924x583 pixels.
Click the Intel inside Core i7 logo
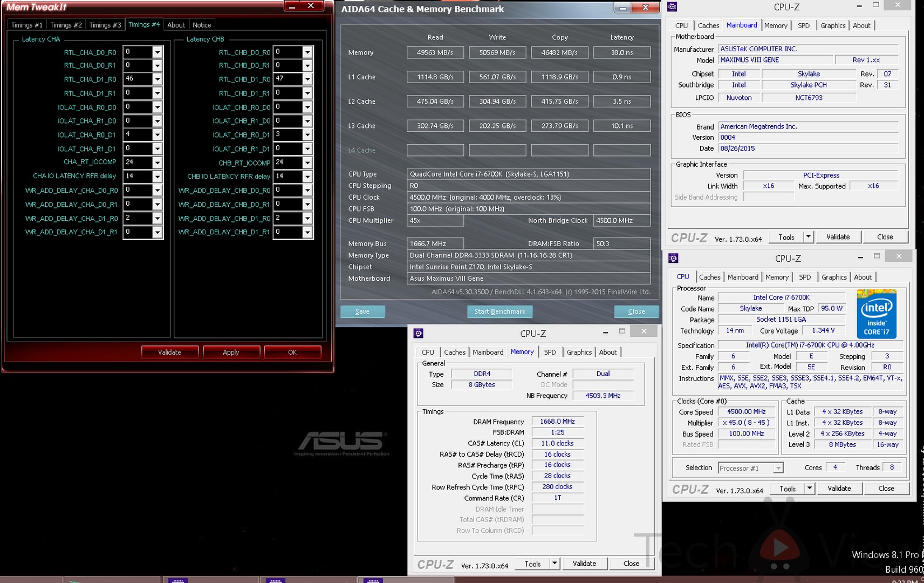(877, 314)
